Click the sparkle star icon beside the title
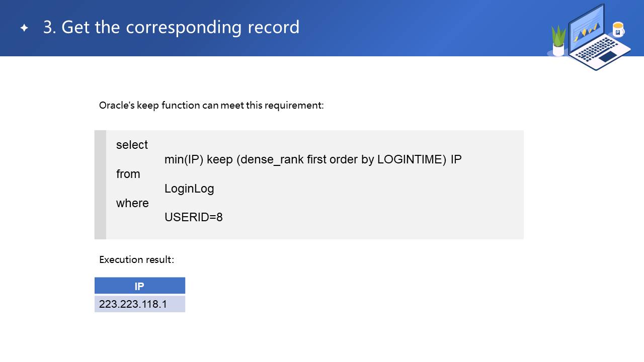Viewport: 644px width, 362px height. (24, 28)
